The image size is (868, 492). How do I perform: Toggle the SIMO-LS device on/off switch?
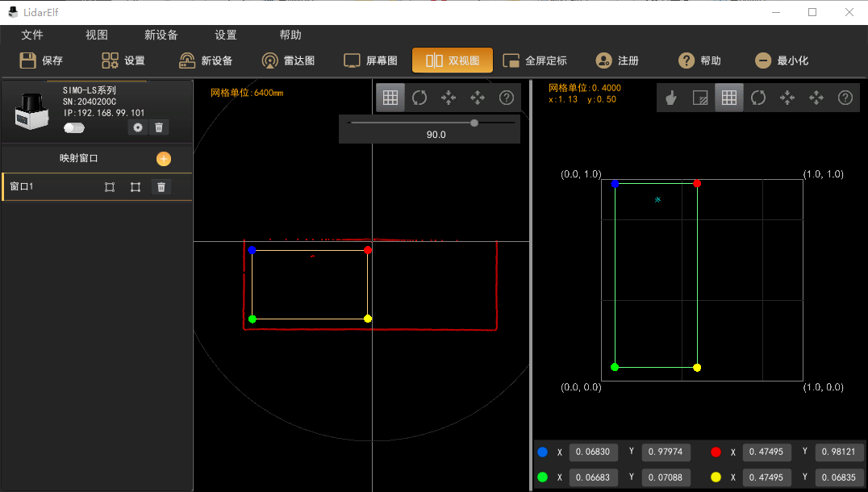pos(74,127)
